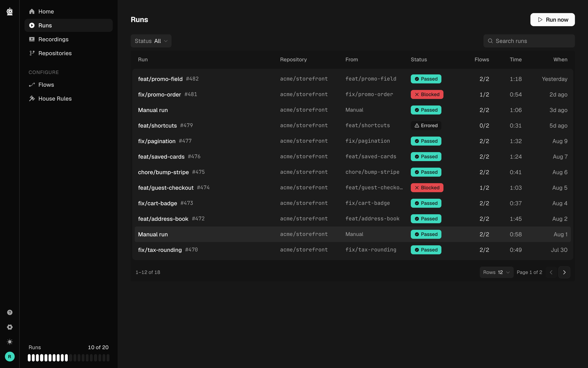Open run feat/saved-cards #476

pos(353,156)
